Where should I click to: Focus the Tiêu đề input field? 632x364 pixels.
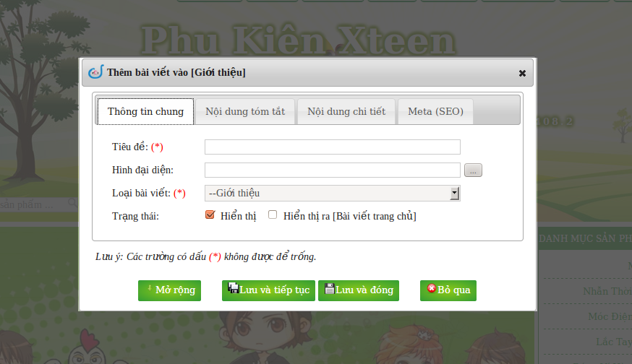[x=333, y=147]
